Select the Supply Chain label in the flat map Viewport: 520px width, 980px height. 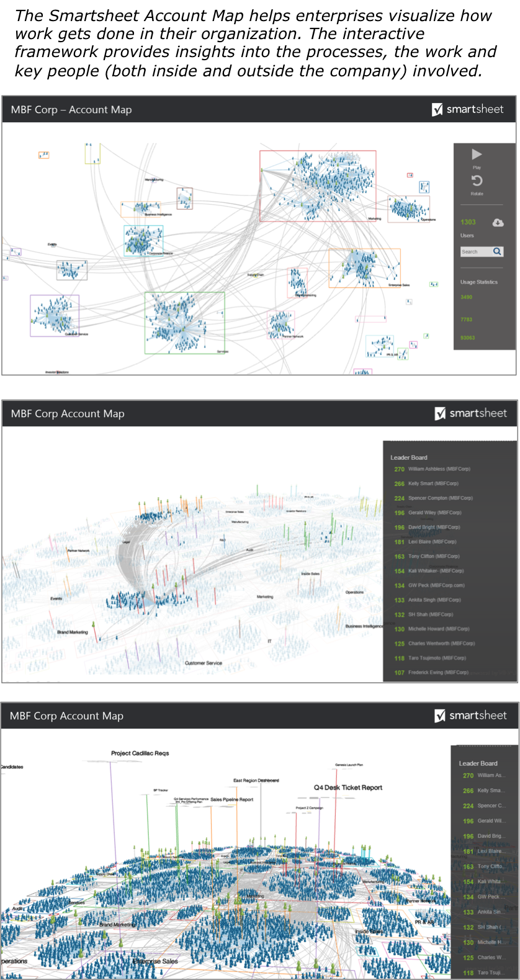pos(255,274)
